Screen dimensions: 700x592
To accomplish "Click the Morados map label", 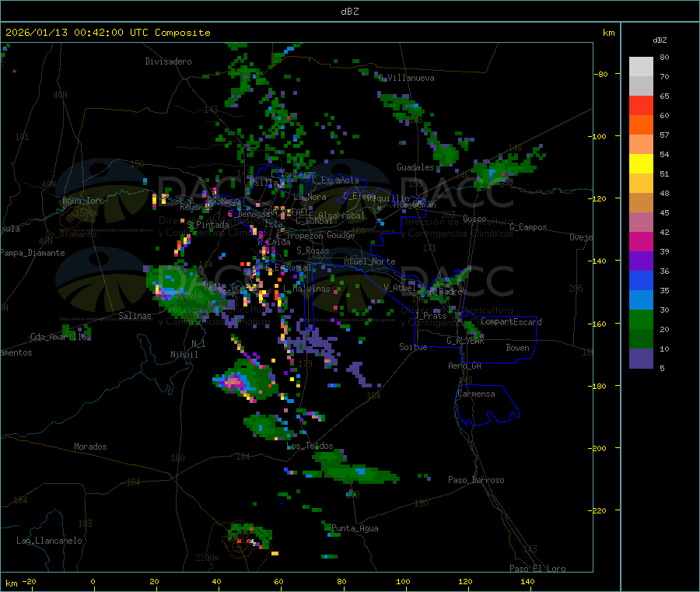I will pos(90,447).
